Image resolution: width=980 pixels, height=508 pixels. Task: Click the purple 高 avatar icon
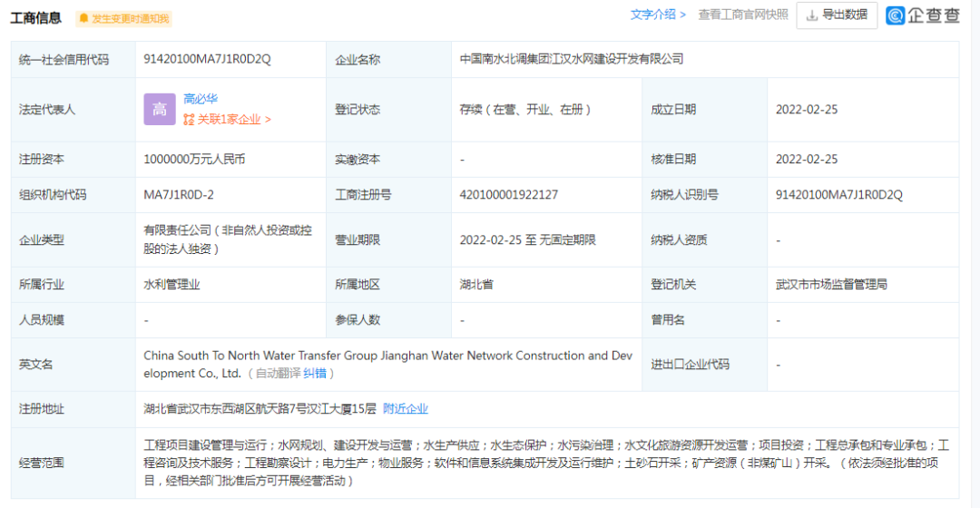tap(159, 109)
